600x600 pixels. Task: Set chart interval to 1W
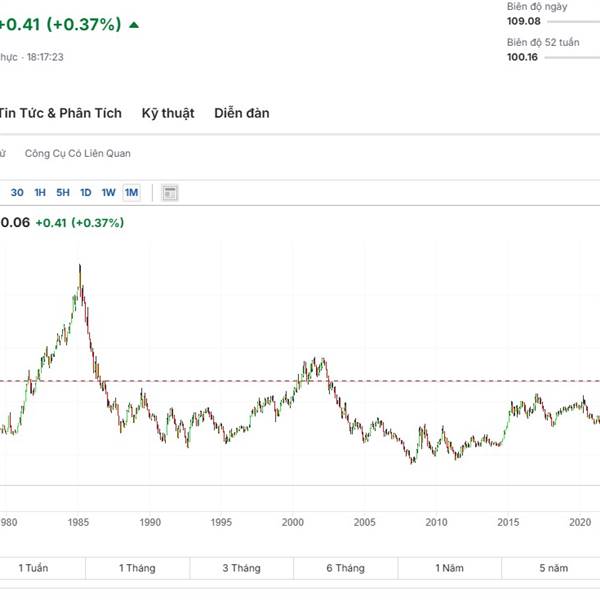click(x=108, y=192)
